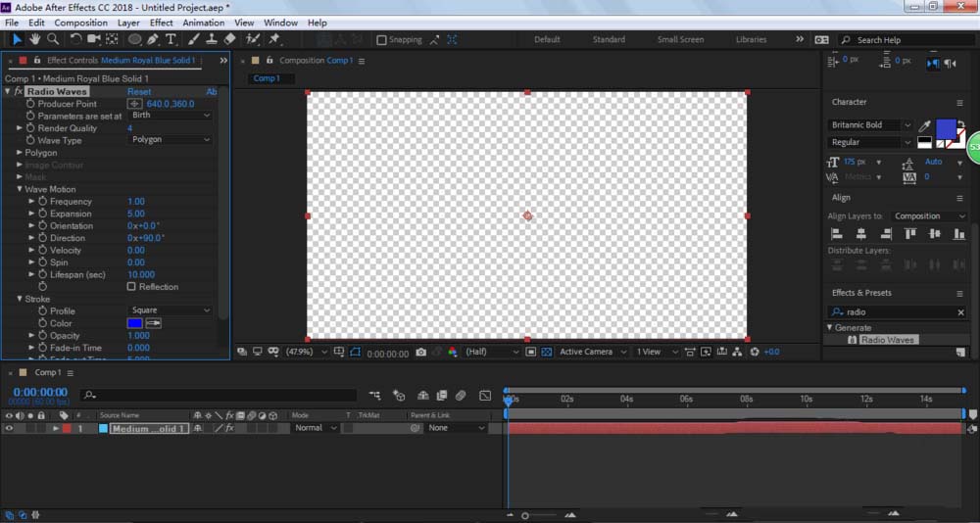Enable the Snapping checkbox
This screenshot has height=523, width=980.
(x=381, y=40)
